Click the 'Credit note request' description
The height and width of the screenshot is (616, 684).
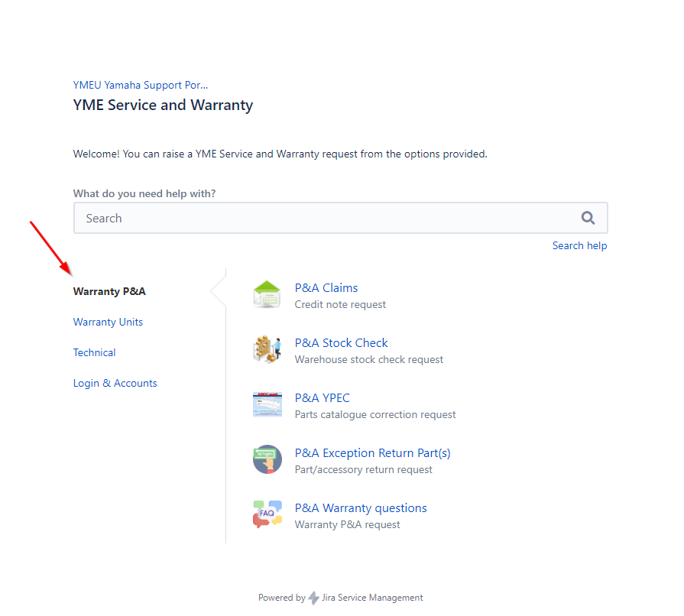click(x=340, y=304)
